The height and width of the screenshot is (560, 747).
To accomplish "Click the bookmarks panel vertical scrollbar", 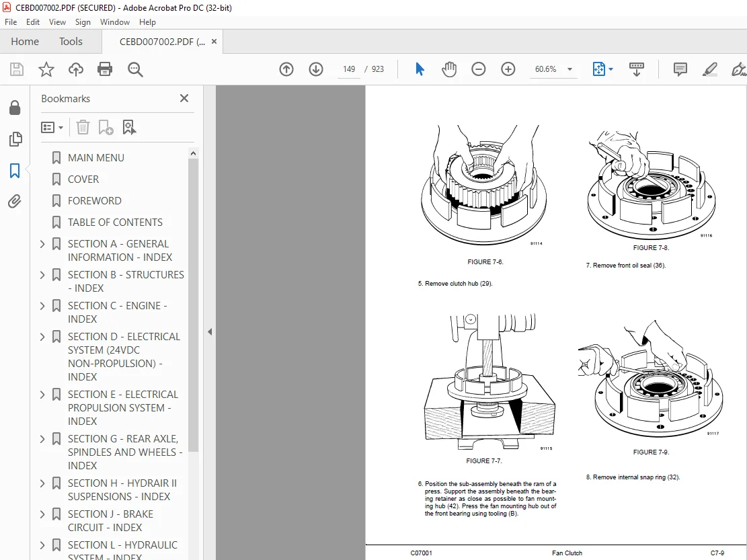I will point(193,305).
